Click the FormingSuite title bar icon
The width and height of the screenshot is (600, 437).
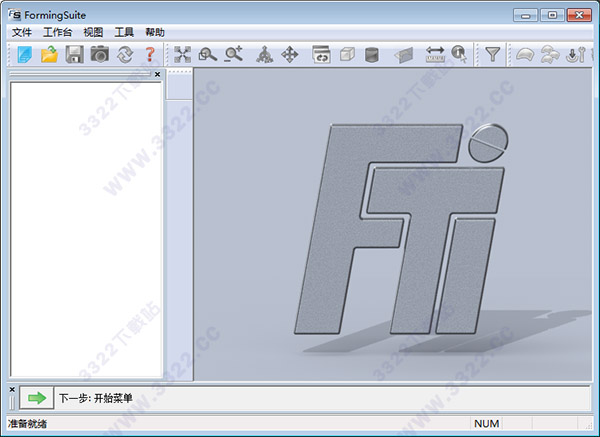pyautogui.click(x=15, y=15)
